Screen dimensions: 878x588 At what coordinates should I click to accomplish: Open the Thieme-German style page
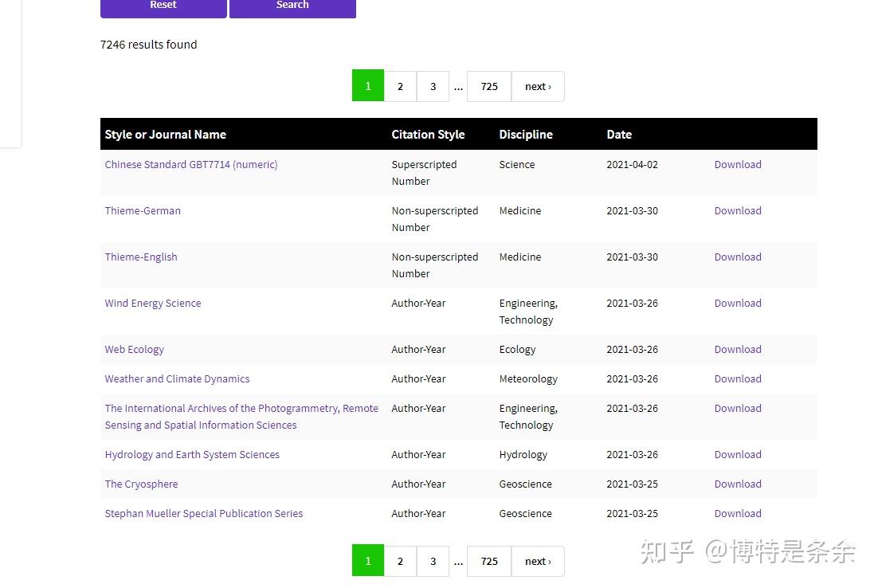pos(143,210)
